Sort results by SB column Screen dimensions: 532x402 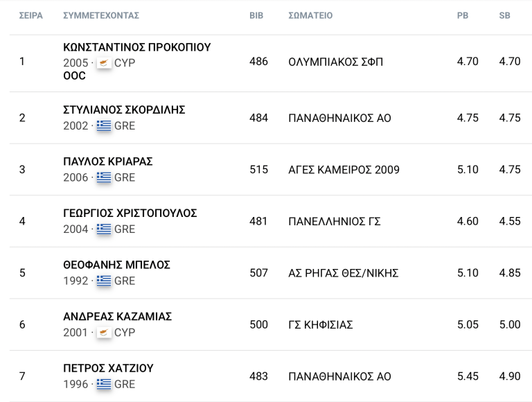504,15
